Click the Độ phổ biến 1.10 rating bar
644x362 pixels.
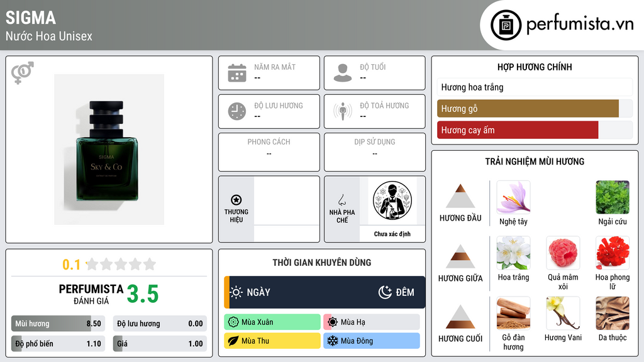(58, 344)
